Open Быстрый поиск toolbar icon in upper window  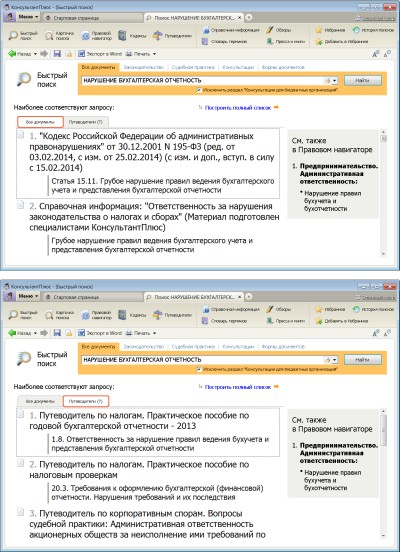[x=23, y=35]
